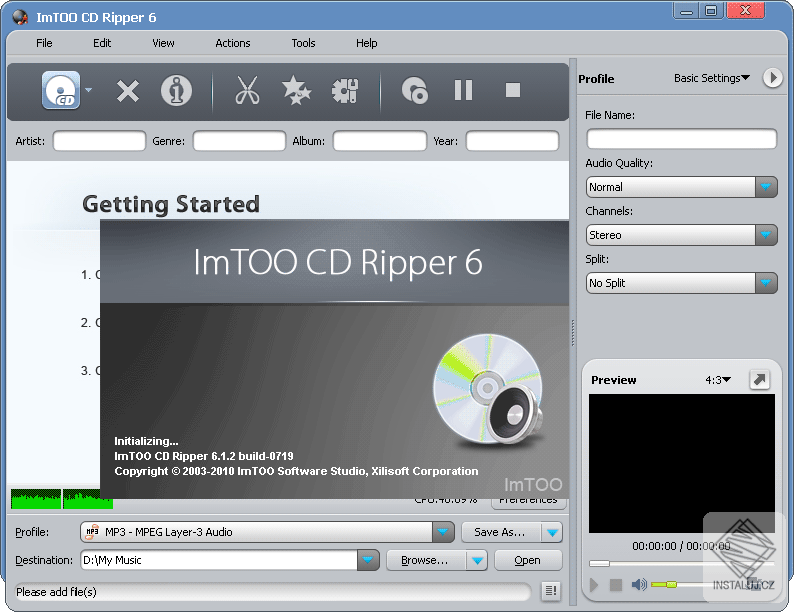
Task: Open the Effects stars icon
Action: click(296, 91)
